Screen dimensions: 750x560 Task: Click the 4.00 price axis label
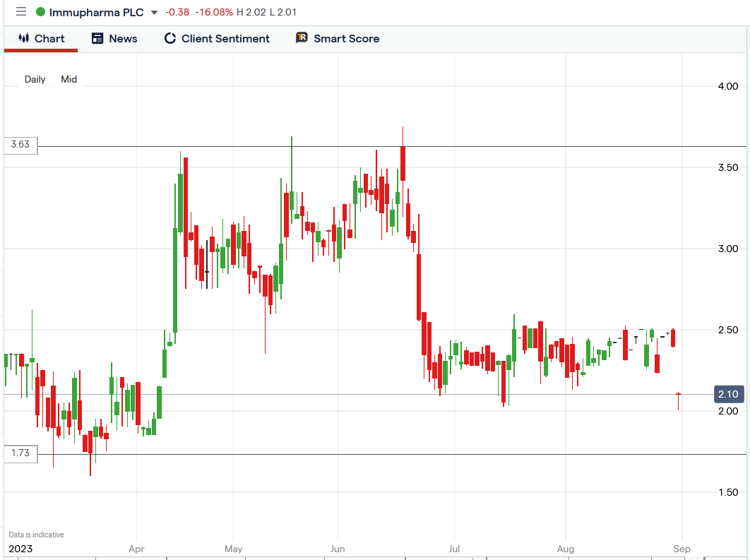728,86
